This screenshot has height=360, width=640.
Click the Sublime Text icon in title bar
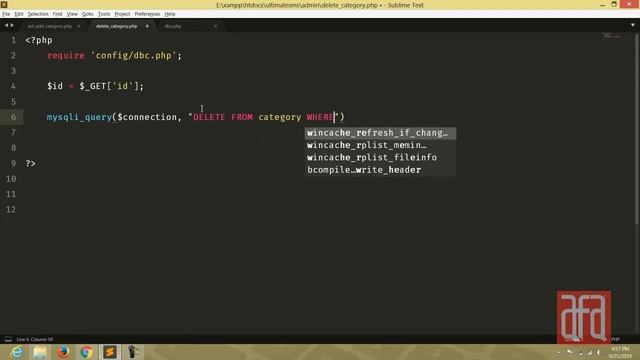pyautogui.click(x=4, y=4)
